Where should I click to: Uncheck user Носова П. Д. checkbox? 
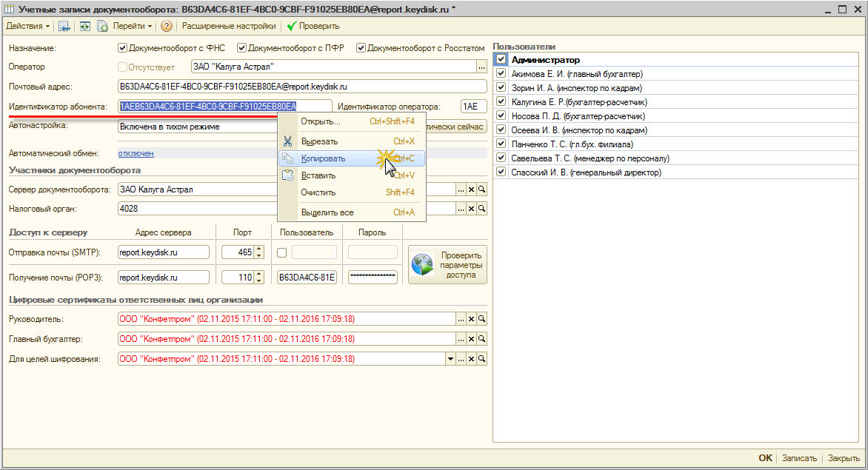point(501,115)
